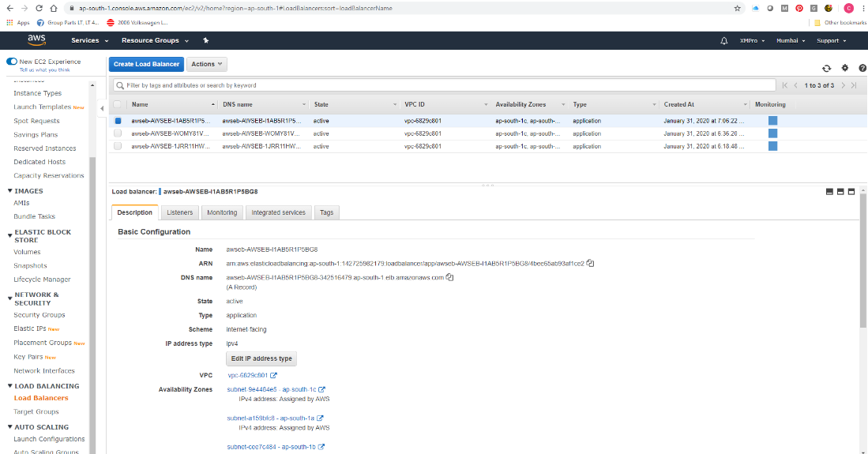The width and height of the screenshot is (868, 454).
Task: Click Create Load Balancer button
Action: (x=146, y=64)
